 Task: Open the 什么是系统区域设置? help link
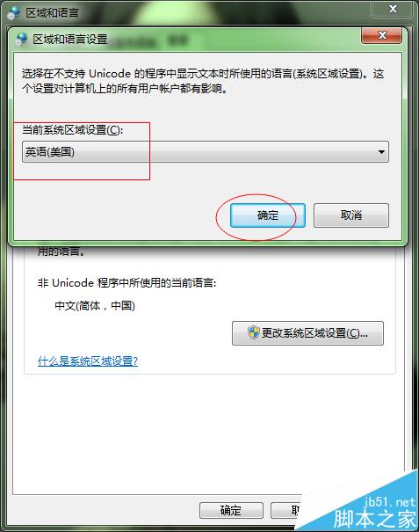pyautogui.click(x=88, y=361)
